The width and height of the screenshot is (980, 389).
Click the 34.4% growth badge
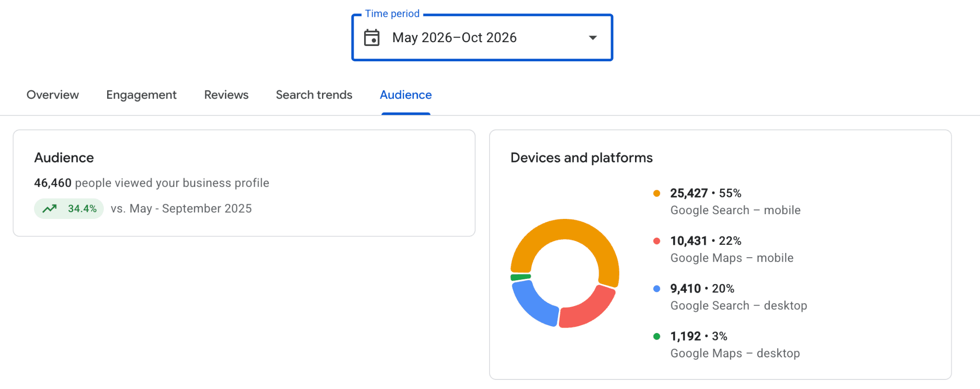click(x=69, y=208)
